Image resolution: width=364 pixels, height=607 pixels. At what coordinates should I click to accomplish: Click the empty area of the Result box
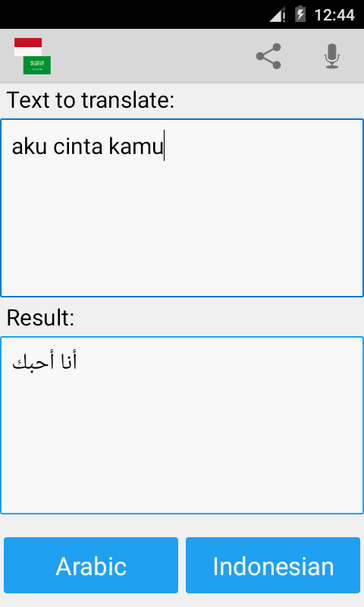click(x=182, y=442)
